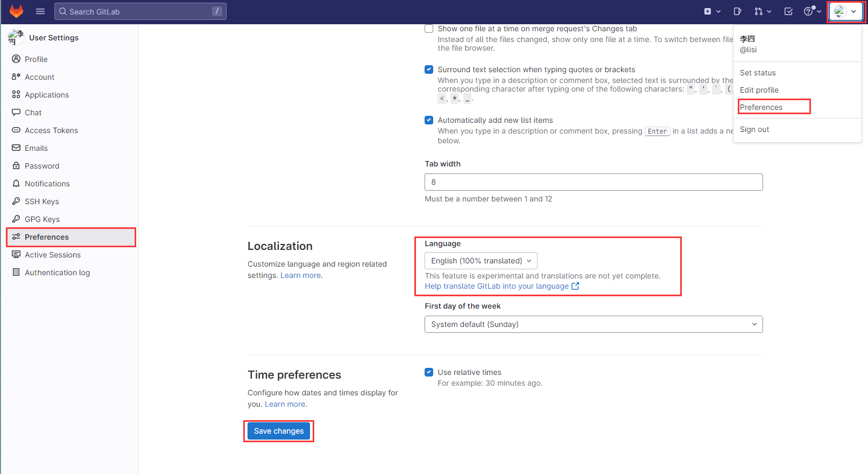Expand the merge requests dropdown in top bar
Screen dimensions: 868x474
click(x=763, y=11)
